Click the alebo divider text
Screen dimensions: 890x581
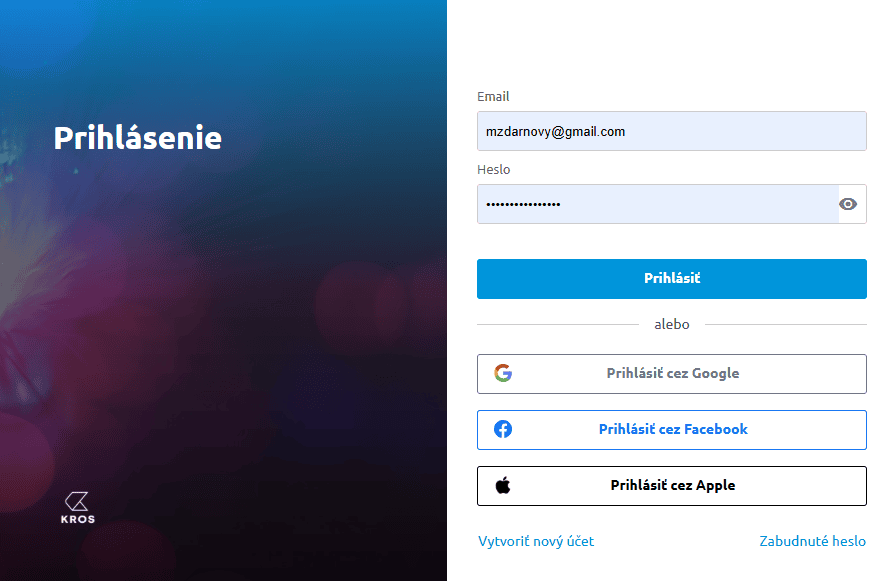(x=671, y=324)
